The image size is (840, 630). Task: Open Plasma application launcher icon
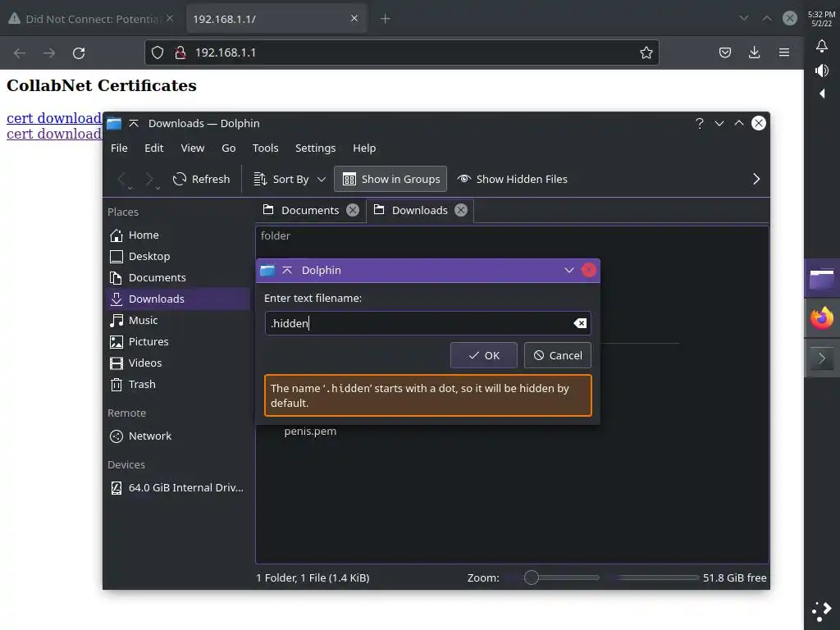[x=822, y=610]
